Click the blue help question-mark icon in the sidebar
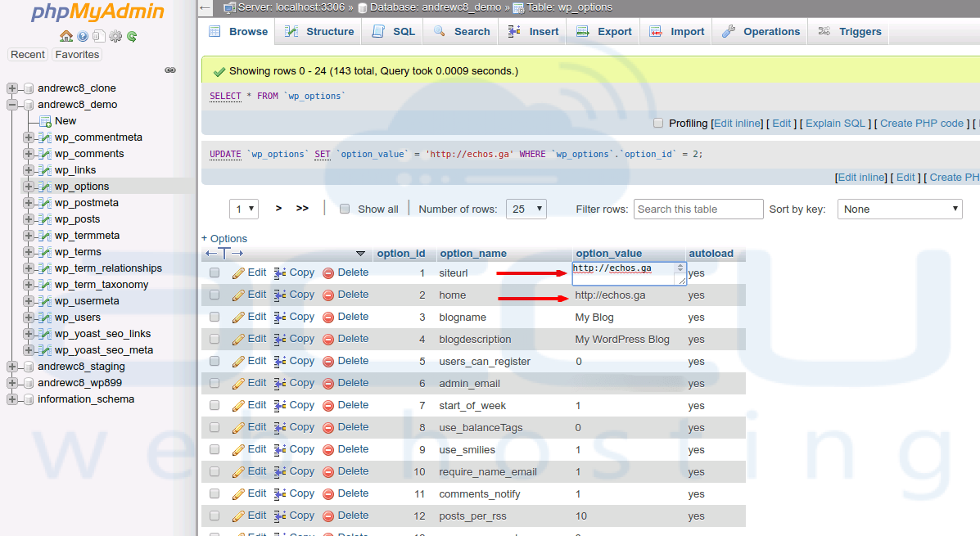980x536 pixels. pyautogui.click(x=84, y=36)
